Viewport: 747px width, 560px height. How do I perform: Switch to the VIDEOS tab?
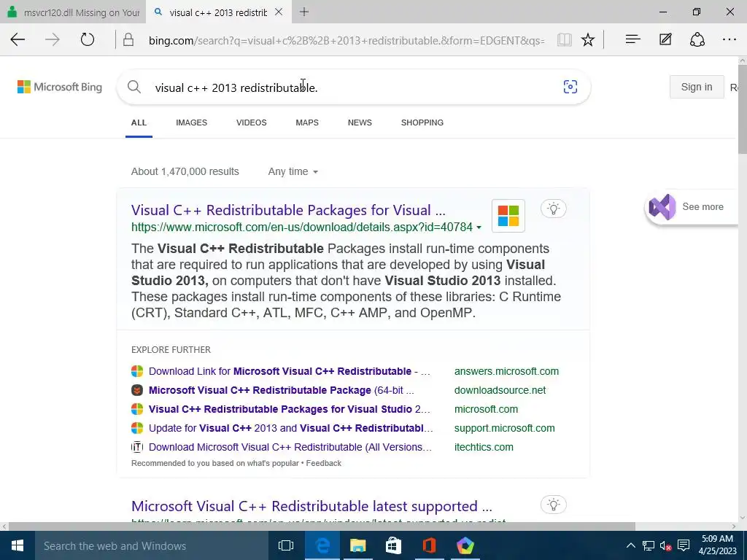coord(252,122)
